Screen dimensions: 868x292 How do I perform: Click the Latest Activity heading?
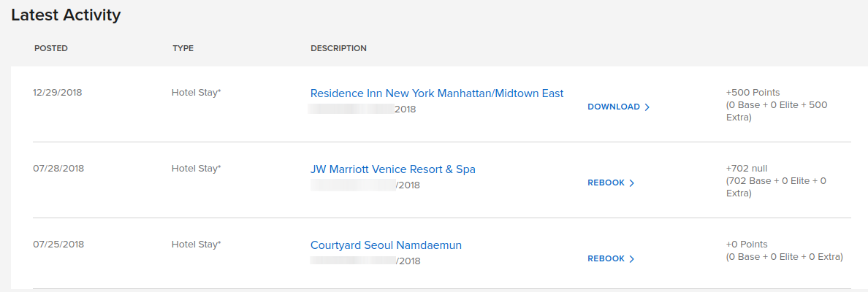coord(66,15)
